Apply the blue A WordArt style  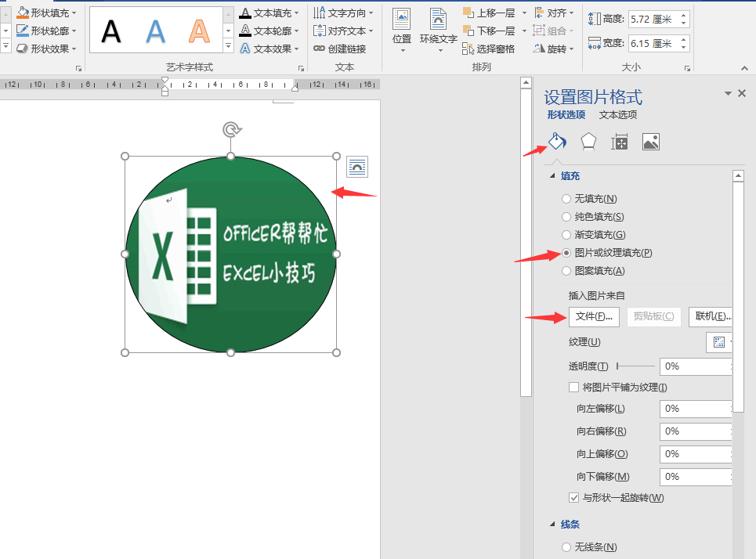coord(155,32)
